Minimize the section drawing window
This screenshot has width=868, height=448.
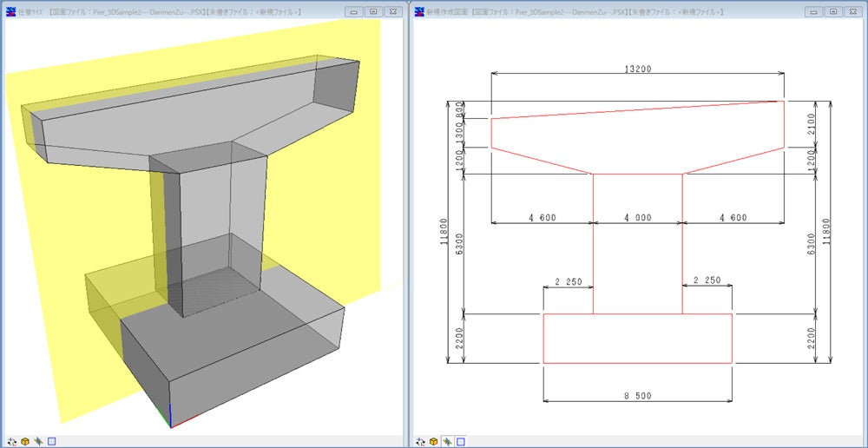click(812, 12)
